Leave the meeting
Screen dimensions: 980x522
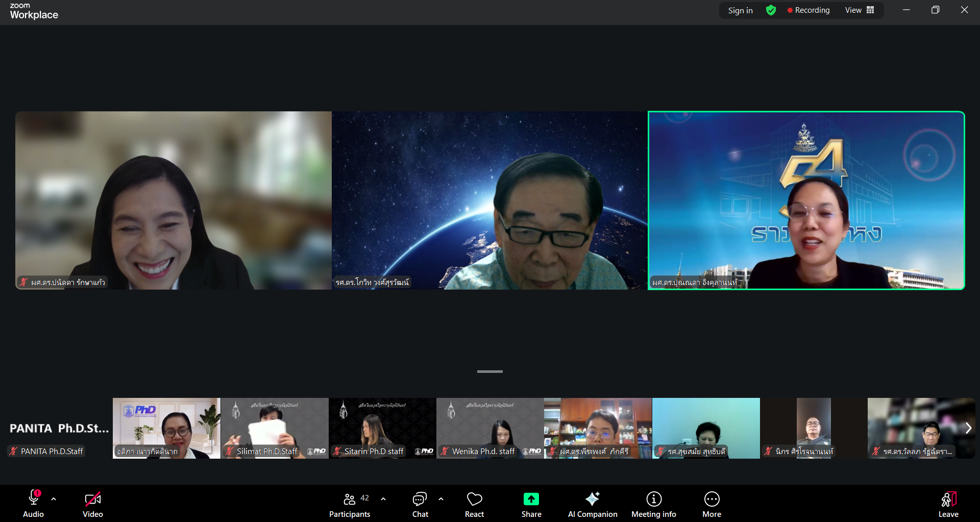click(948, 504)
